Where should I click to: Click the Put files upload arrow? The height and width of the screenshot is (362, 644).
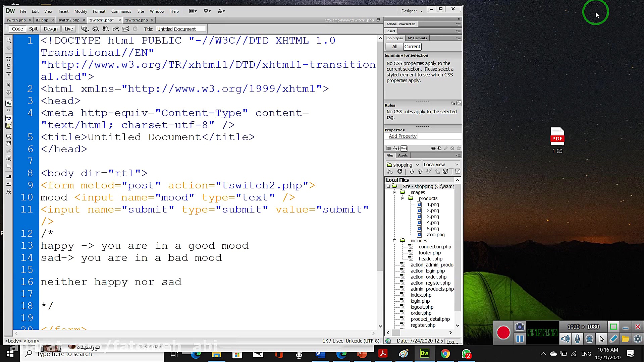(420, 172)
